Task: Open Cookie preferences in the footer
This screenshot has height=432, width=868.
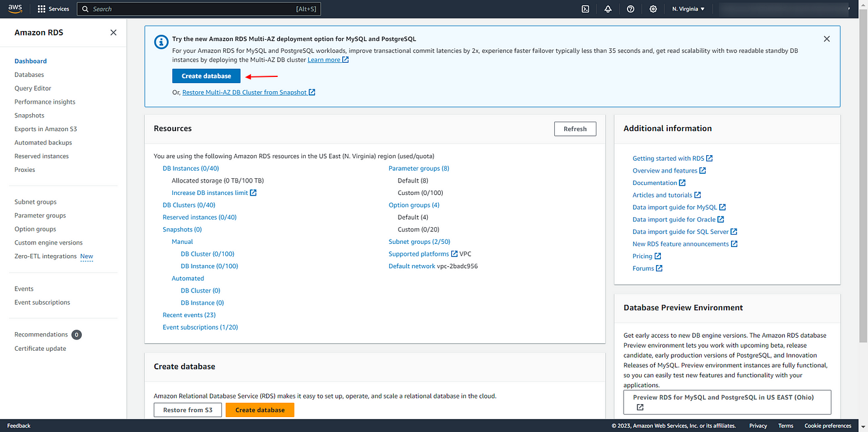Action: [828, 426]
